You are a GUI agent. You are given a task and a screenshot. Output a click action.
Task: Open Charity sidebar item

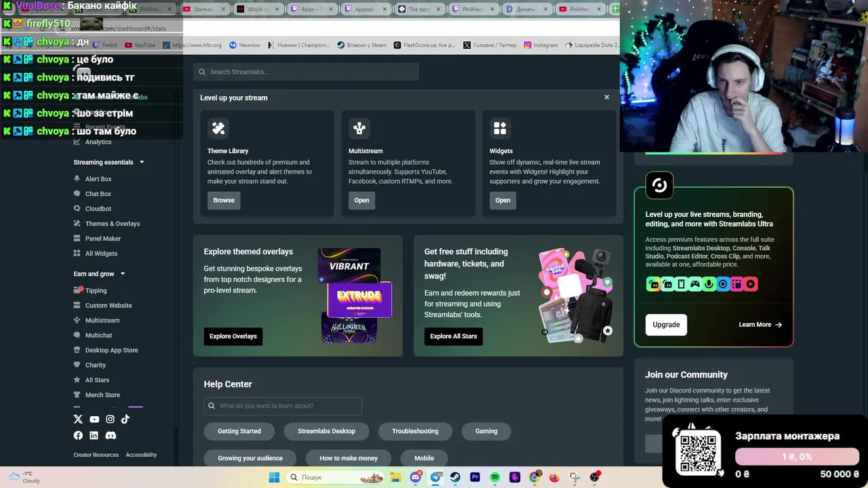tap(90, 365)
